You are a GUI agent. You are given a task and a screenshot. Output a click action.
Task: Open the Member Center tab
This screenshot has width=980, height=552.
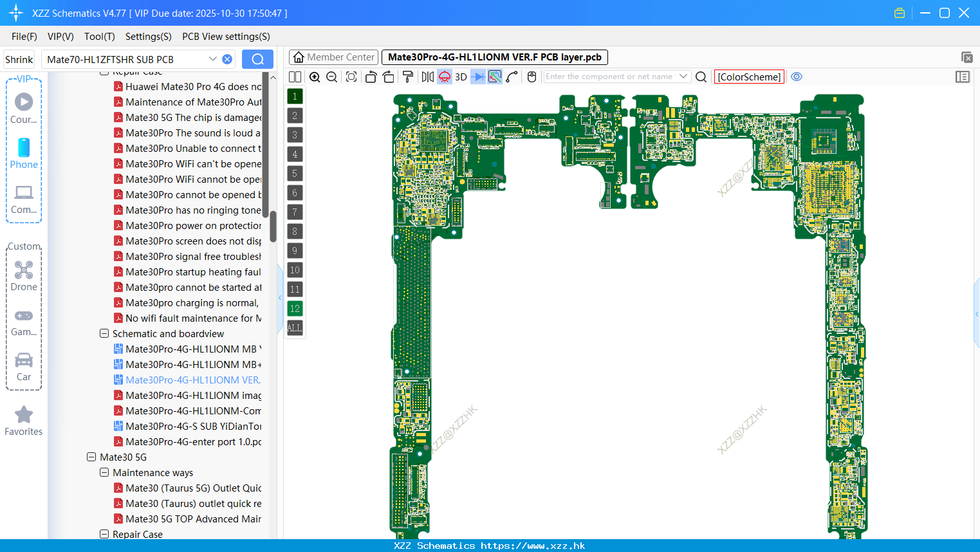point(334,57)
